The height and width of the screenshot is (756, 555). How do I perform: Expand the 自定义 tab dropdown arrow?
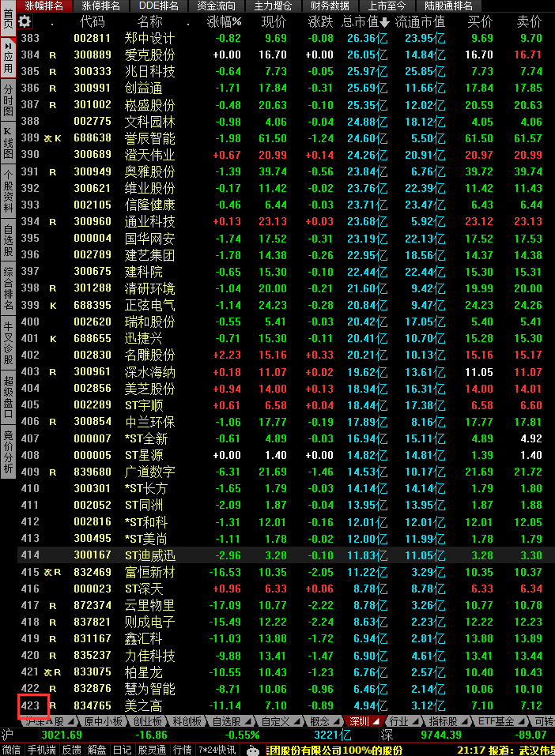pyautogui.click(x=296, y=721)
